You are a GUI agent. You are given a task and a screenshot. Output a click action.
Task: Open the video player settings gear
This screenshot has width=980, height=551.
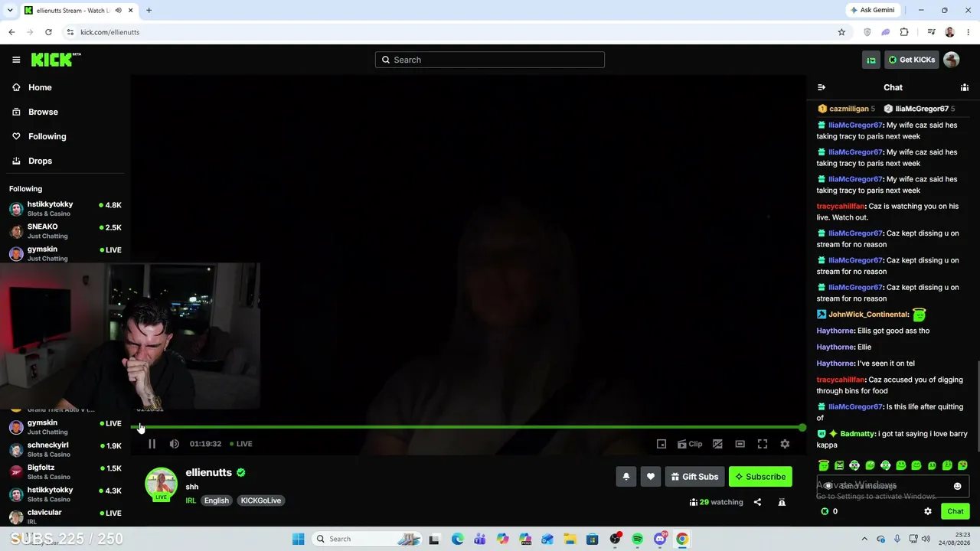(785, 444)
